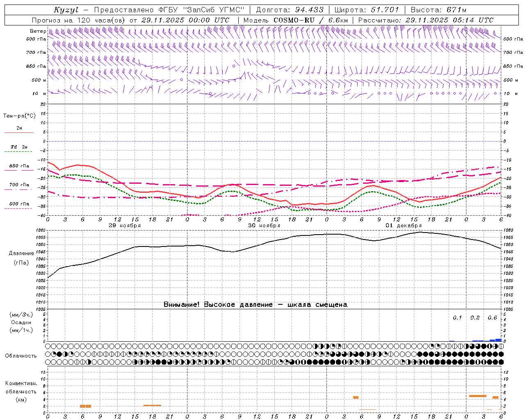Click the Давление pressure panel label
This screenshot has height=420, width=525.
point(21,253)
